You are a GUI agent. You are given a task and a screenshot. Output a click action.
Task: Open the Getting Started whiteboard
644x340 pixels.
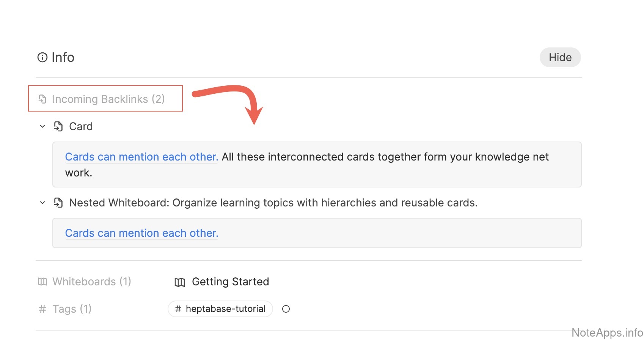[230, 282]
